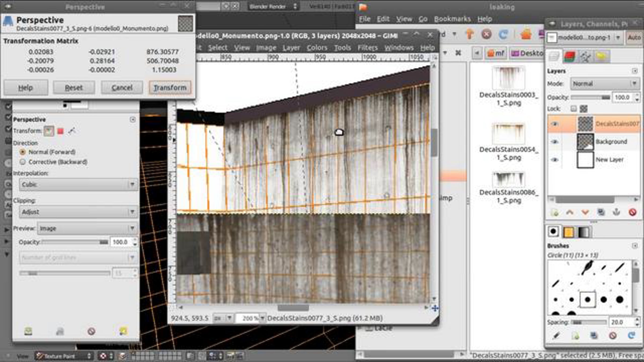
Task: Hide the Background layer
Action: (555, 142)
